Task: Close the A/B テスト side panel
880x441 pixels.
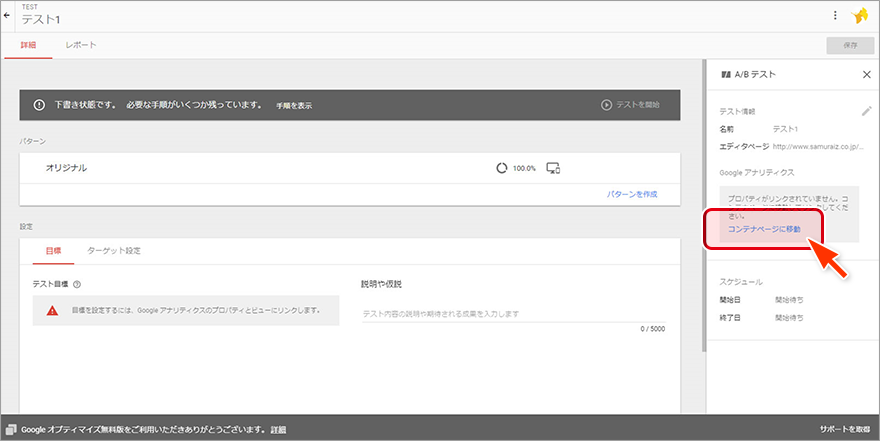Action: (x=866, y=75)
